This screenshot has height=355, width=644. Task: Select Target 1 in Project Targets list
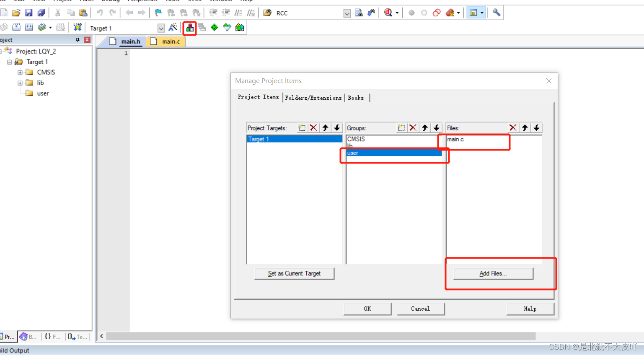(295, 139)
